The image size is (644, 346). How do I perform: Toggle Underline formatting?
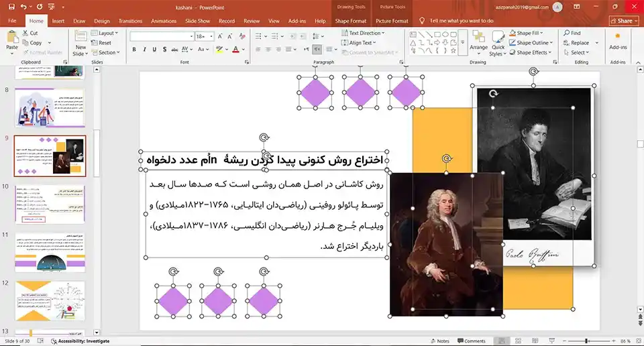154,49
